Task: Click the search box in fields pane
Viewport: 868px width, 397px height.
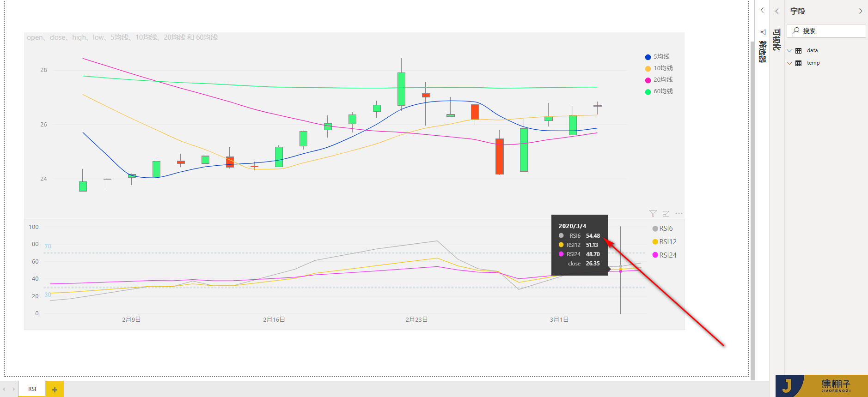Action: click(826, 31)
